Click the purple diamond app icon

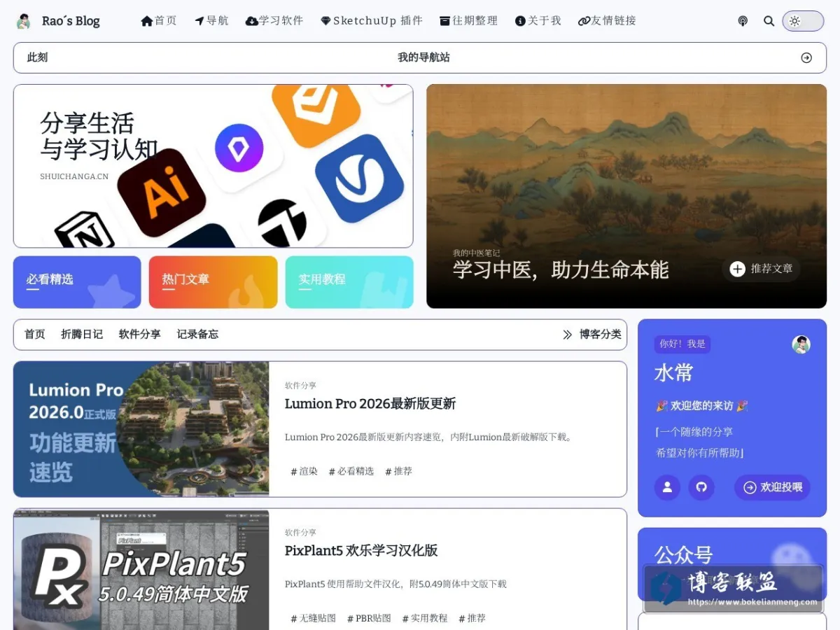click(x=239, y=148)
